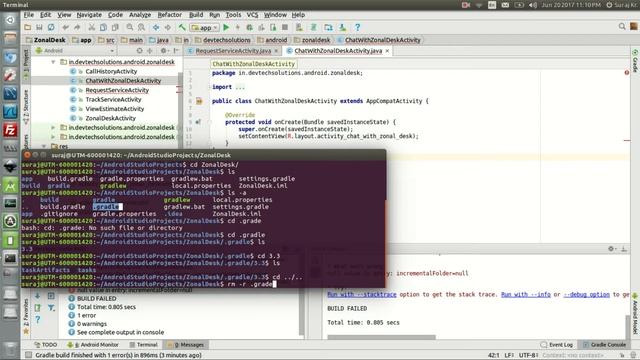The image size is (640, 360).
Task: Click the Redo arrow icon
Action: click(77, 27)
